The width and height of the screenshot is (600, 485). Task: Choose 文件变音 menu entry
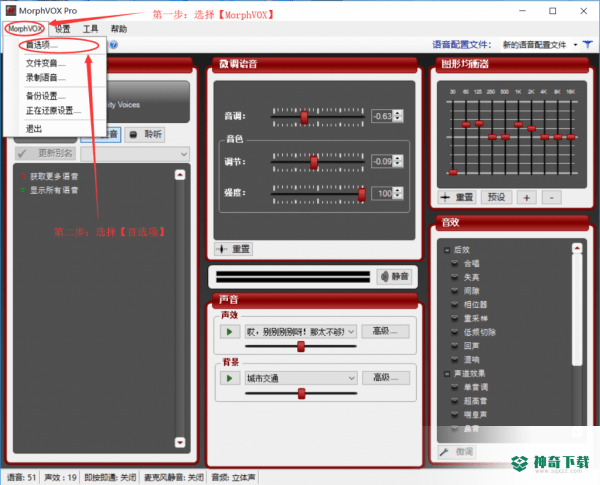point(45,63)
